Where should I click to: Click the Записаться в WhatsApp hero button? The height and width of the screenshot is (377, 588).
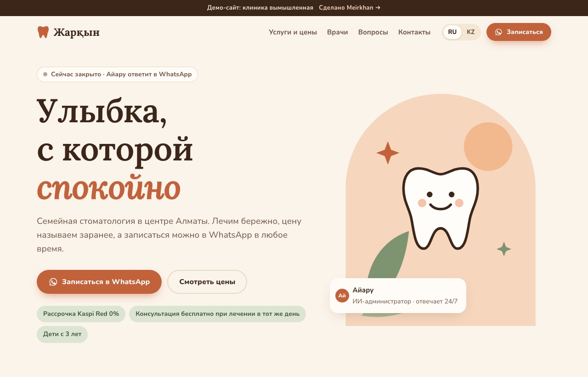coord(99,282)
